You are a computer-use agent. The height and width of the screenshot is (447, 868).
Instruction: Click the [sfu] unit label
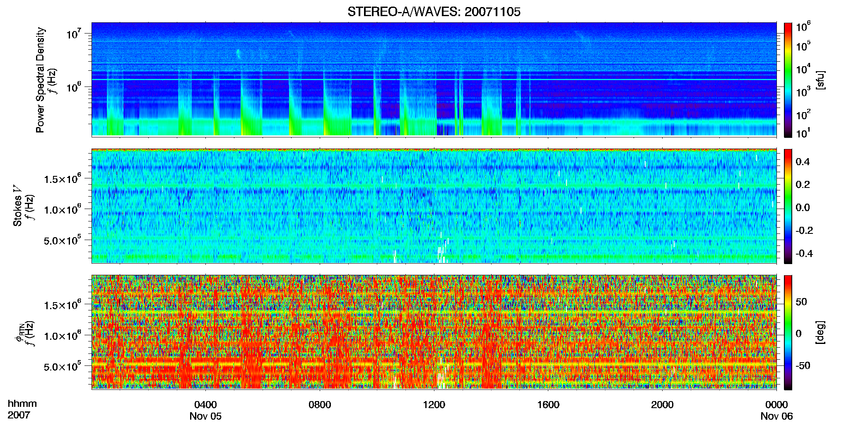pyautogui.click(x=820, y=80)
